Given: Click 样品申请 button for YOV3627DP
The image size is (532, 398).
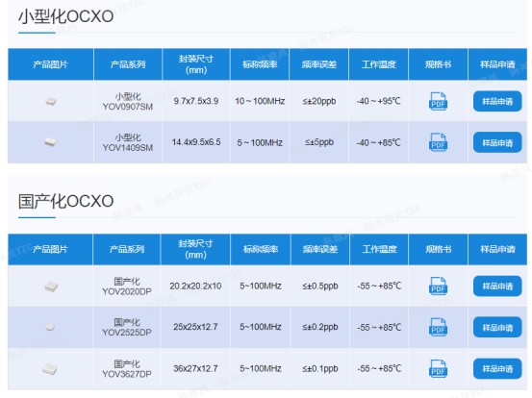Looking at the screenshot, I should point(497,368).
